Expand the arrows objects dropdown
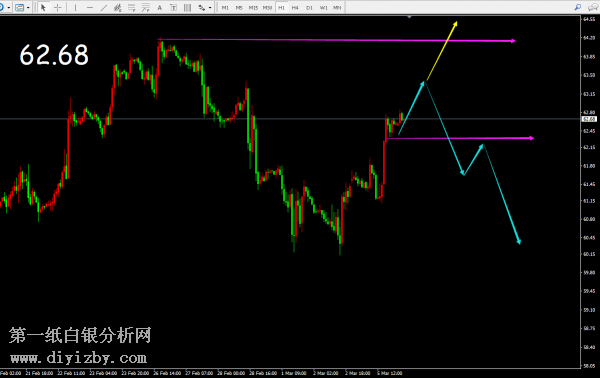 (210, 8)
